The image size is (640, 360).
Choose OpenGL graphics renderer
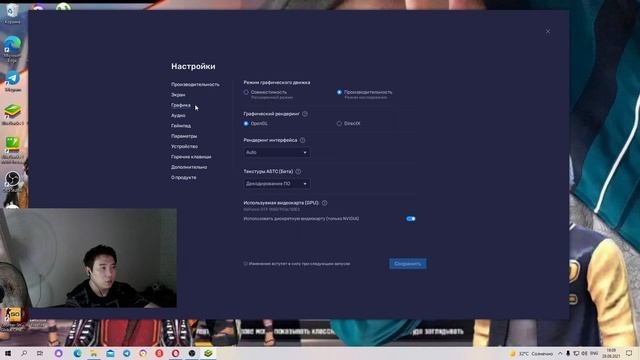[x=246, y=123]
